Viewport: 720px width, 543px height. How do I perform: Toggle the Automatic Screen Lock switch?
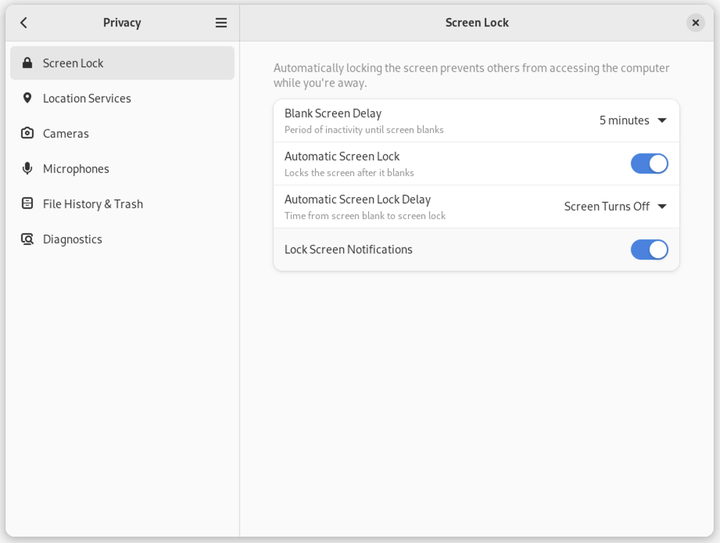649,163
